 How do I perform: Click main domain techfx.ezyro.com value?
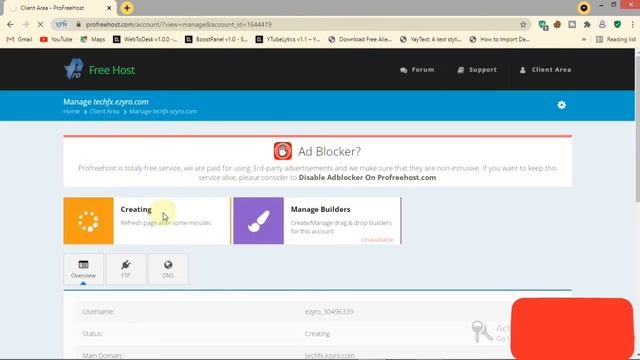(330, 356)
